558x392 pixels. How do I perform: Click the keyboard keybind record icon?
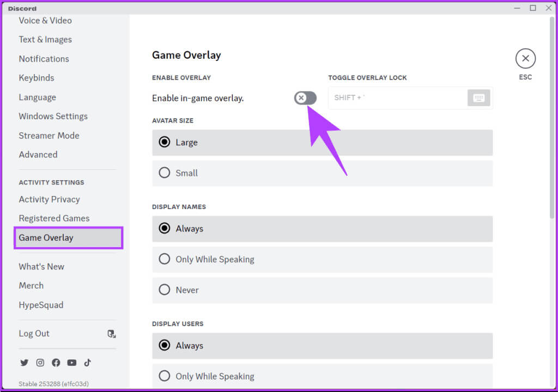[x=478, y=98]
